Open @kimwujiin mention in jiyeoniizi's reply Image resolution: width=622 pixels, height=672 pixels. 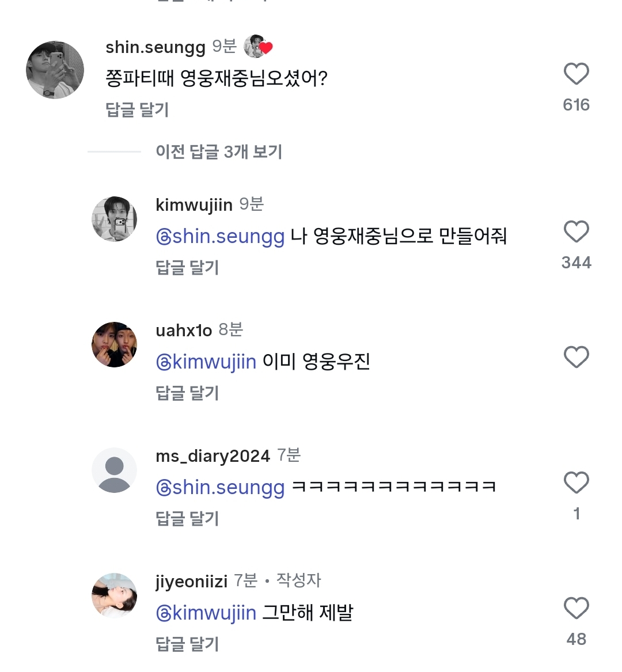coord(206,613)
